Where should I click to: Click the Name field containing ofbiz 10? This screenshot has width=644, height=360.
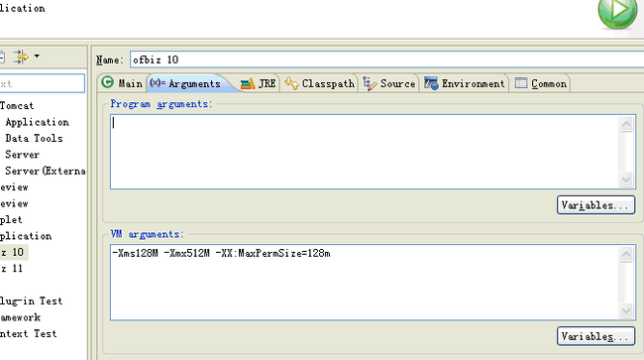(x=386, y=60)
